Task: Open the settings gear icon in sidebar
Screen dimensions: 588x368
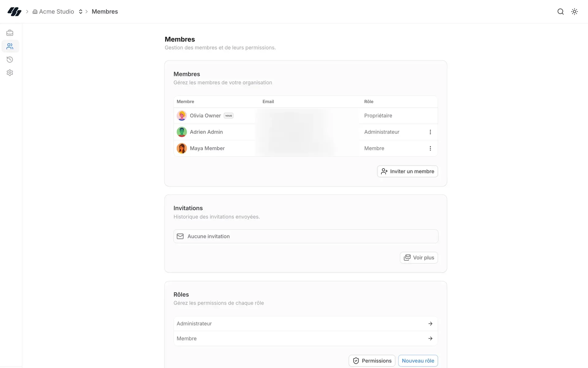Action: click(10, 73)
